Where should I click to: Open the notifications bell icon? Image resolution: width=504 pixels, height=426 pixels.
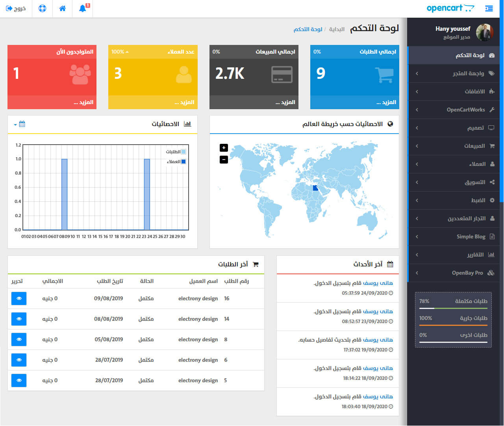(x=83, y=8)
